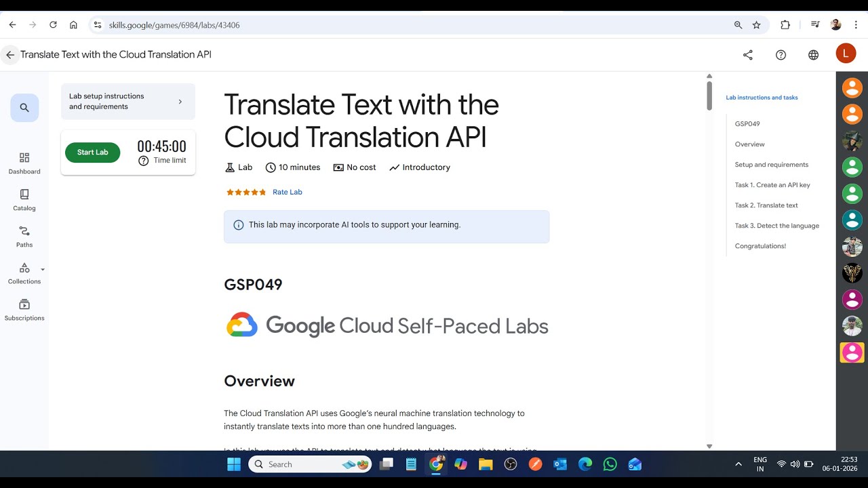This screenshot has width=868, height=488.
Task: Open OBS Studio from the taskbar
Action: pyautogui.click(x=511, y=464)
